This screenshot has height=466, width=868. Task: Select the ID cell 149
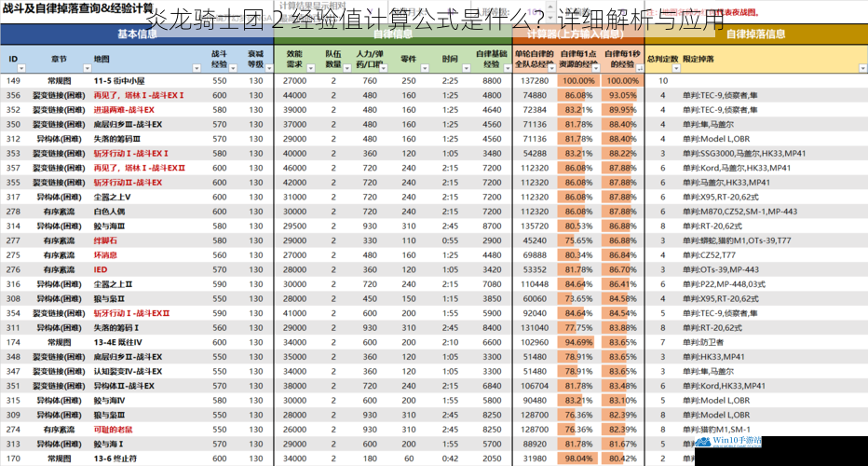(13, 81)
